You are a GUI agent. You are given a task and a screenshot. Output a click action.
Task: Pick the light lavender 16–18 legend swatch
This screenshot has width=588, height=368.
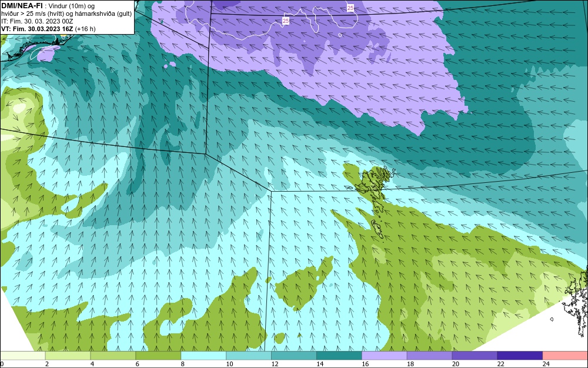385,356
